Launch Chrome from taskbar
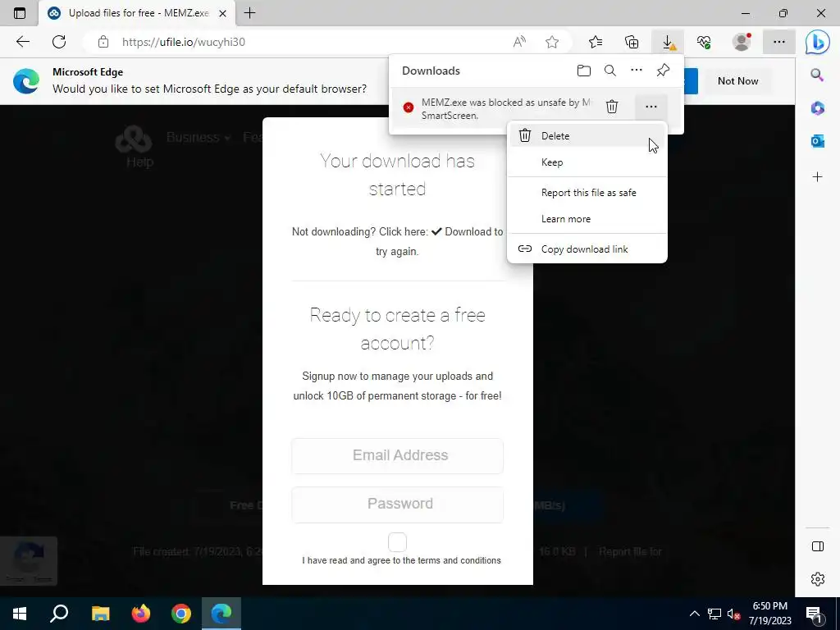This screenshot has height=630, width=840. point(181,614)
